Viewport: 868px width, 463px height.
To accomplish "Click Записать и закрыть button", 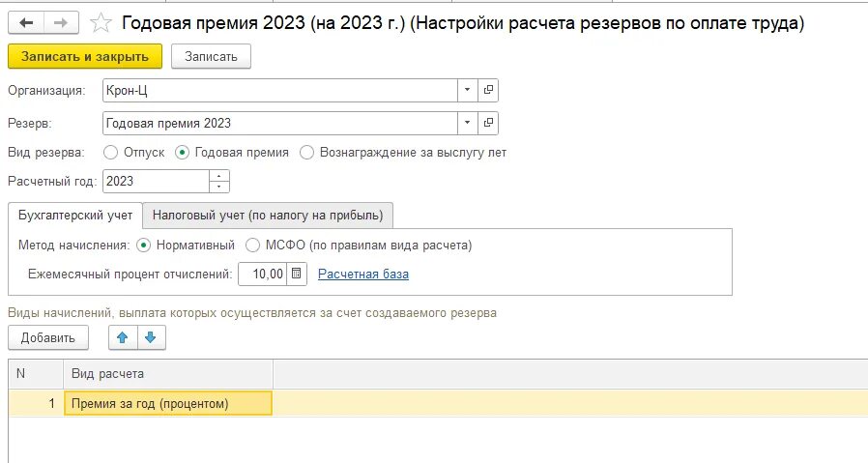I will coord(85,56).
